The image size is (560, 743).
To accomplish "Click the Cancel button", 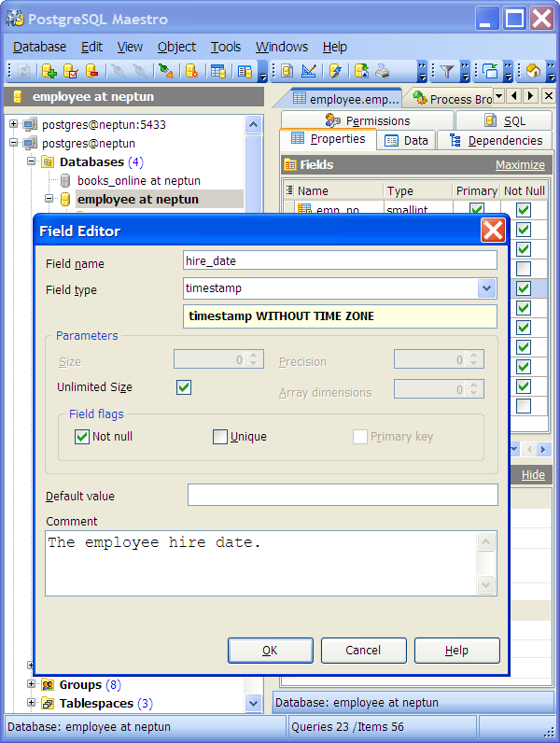I will pos(363,651).
